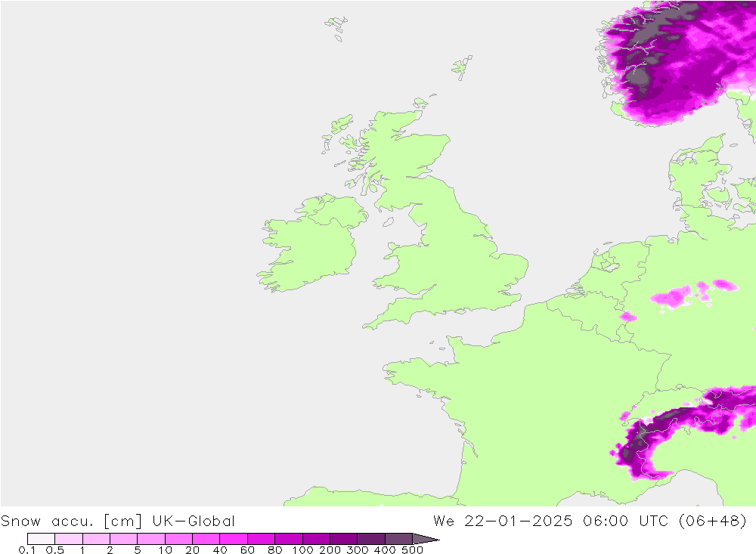756x554 pixels.
Task: Click the 80–100 cm legend color swatch
Action: (289, 539)
